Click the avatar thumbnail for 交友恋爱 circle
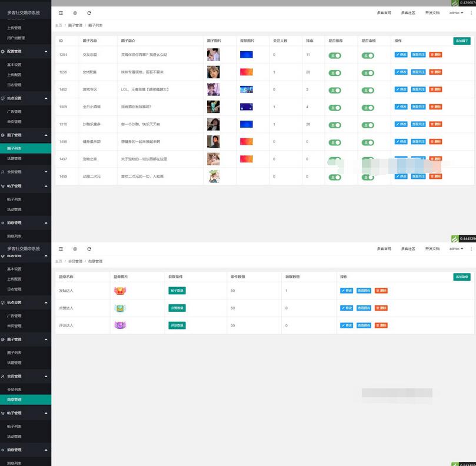This screenshot has height=466, width=476. [213, 55]
